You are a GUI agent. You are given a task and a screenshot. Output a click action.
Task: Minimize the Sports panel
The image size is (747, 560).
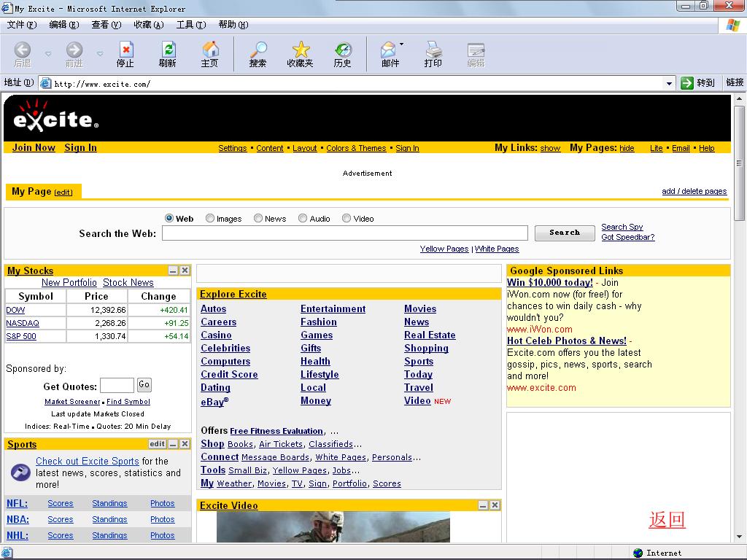pyautogui.click(x=173, y=444)
